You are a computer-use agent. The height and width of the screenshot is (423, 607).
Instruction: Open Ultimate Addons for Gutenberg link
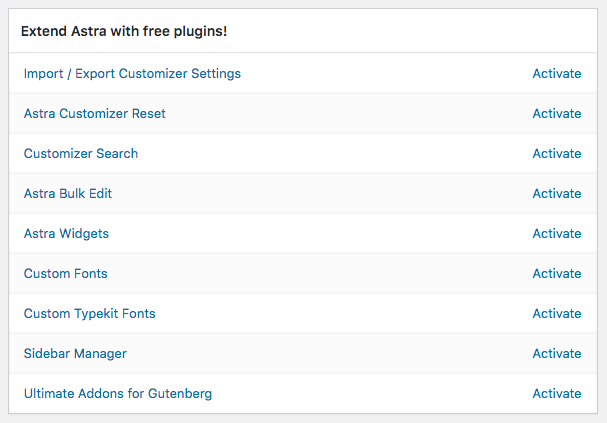(x=118, y=394)
